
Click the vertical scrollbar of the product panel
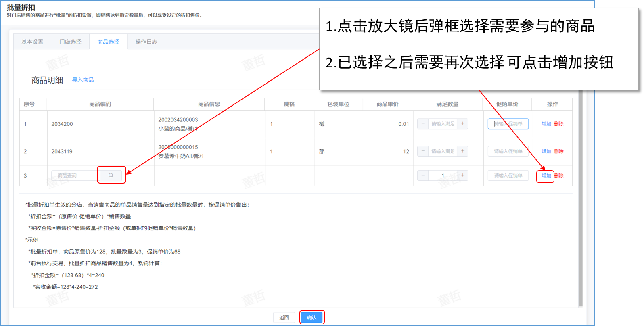tap(580, 198)
